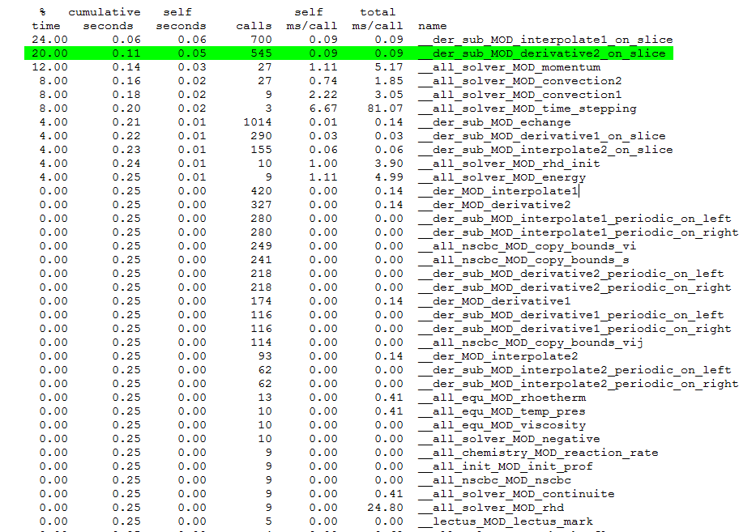Select __der_sub_MOD_derivative1_periodic_on_left name
This screenshot has width=756, height=532.
[x=571, y=315]
